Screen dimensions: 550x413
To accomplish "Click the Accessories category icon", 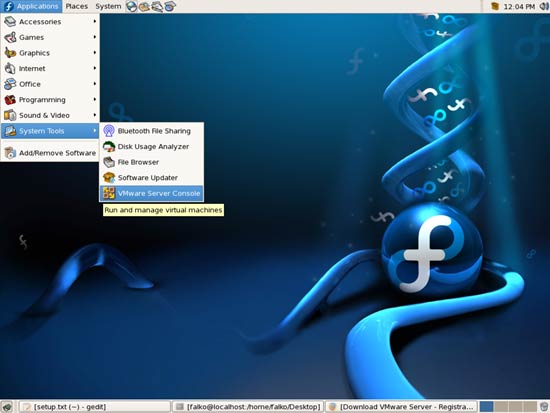I will pyautogui.click(x=10, y=22).
